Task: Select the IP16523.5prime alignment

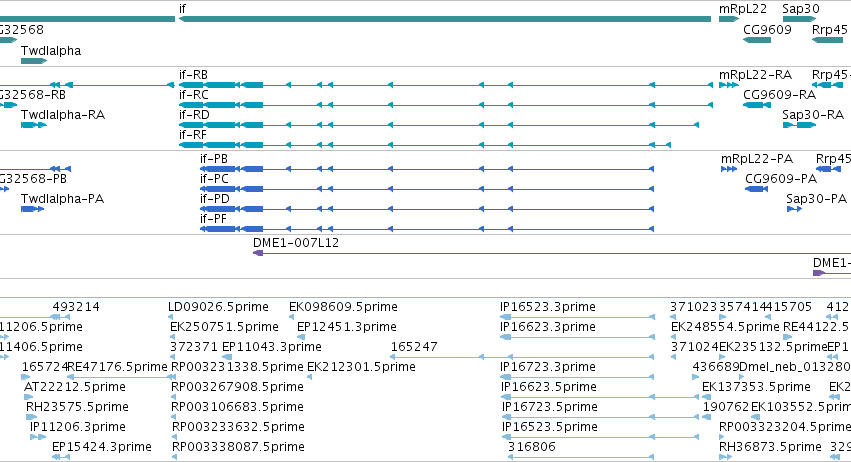Action: coord(600,438)
